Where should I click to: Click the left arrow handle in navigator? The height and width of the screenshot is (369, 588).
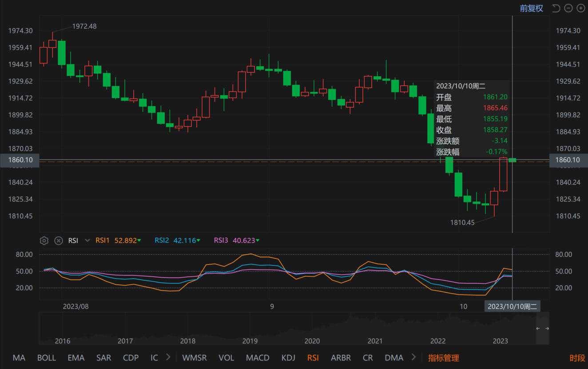538,329
